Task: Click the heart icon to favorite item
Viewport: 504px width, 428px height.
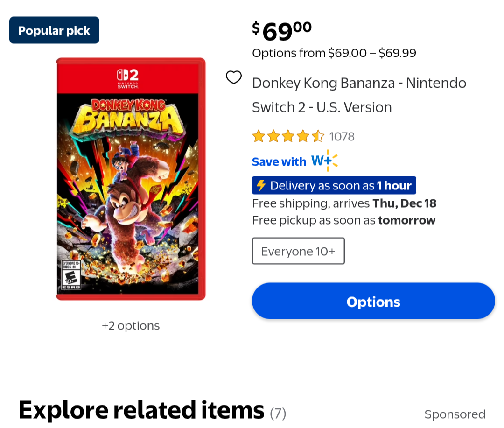Action: pos(234,77)
